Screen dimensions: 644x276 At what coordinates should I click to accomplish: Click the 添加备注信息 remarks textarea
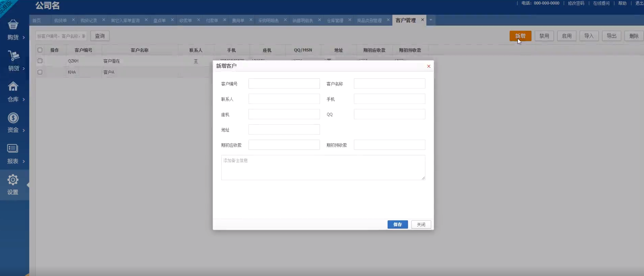323,167
